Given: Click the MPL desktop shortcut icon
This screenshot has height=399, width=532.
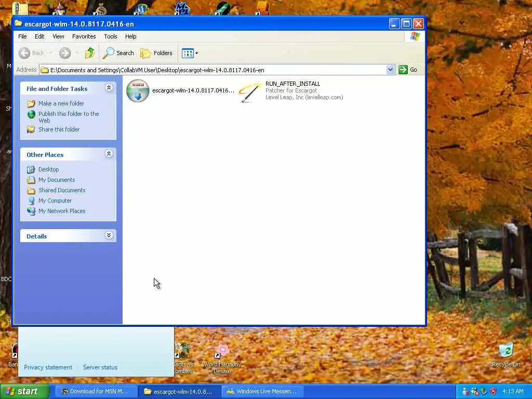Looking at the screenshot, I should 182,8.
